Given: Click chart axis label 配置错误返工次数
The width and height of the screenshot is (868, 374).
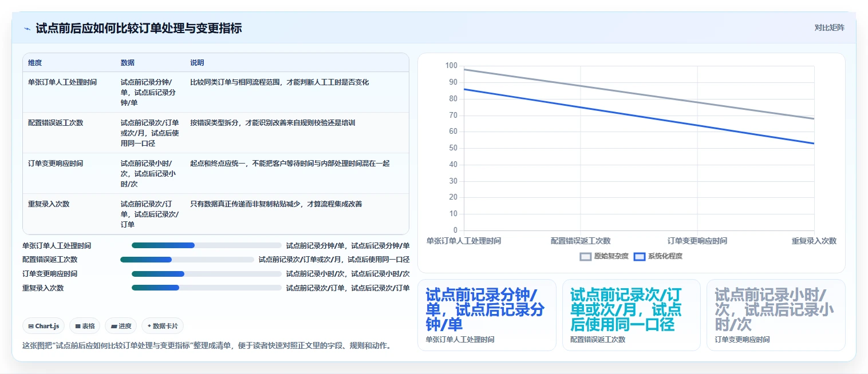Looking at the screenshot, I should point(581,241).
